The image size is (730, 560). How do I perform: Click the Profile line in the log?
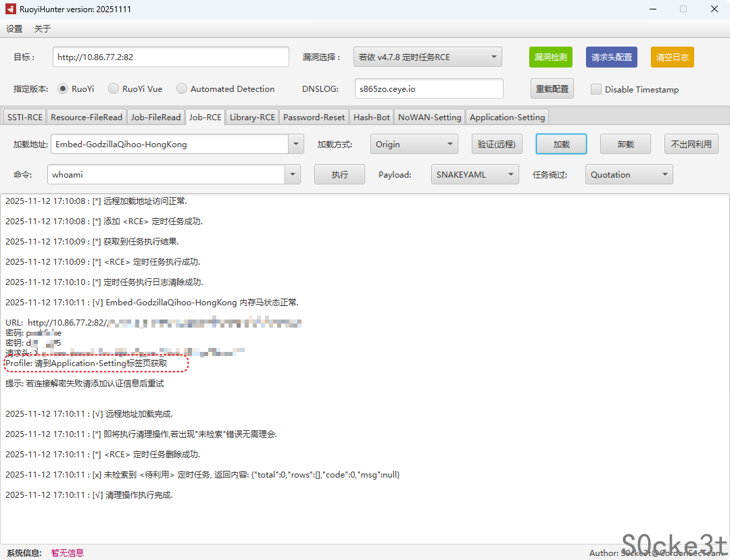pos(86,363)
